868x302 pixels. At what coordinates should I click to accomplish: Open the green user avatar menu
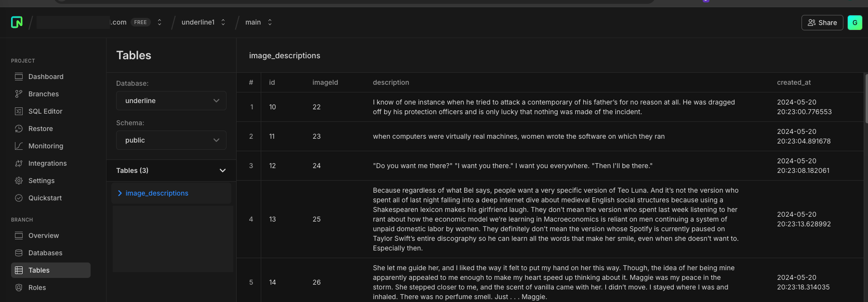(855, 23)
